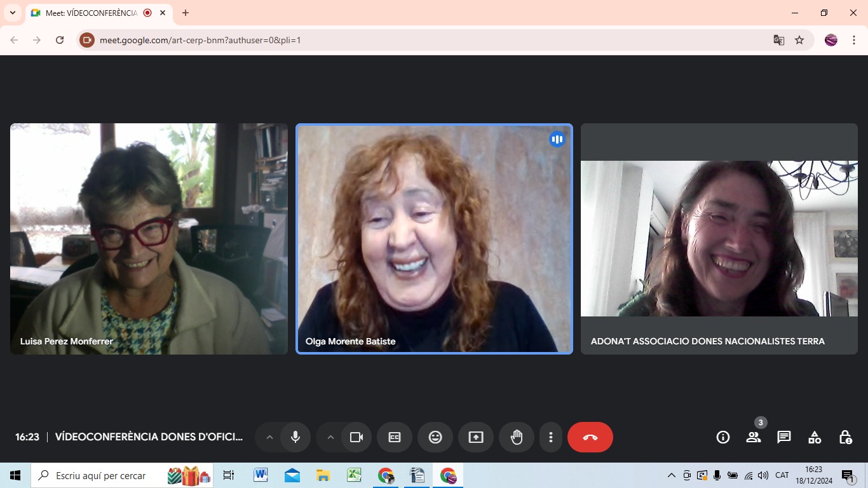Leave the call with red hang-up button
This screenshot has height=488, width=868.
[590, 437]
